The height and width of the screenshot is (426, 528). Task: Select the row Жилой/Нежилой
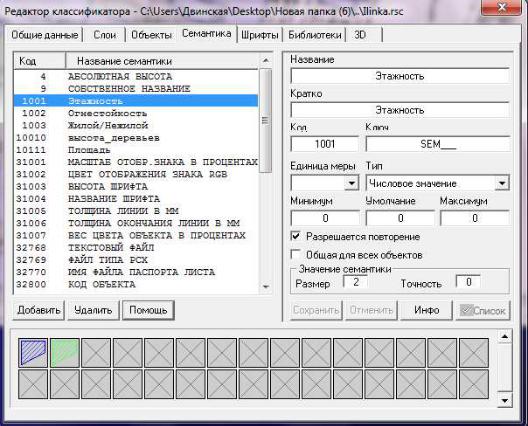[x=136, y=125]
